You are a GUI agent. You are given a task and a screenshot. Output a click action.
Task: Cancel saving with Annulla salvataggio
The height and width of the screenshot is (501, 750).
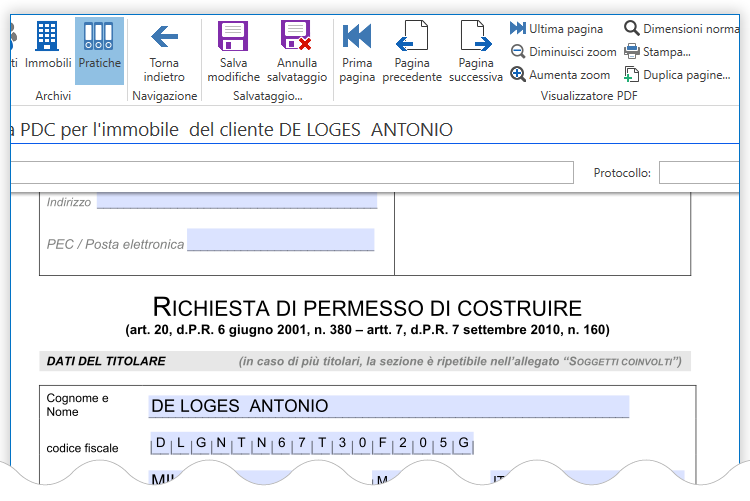(297, 51)
